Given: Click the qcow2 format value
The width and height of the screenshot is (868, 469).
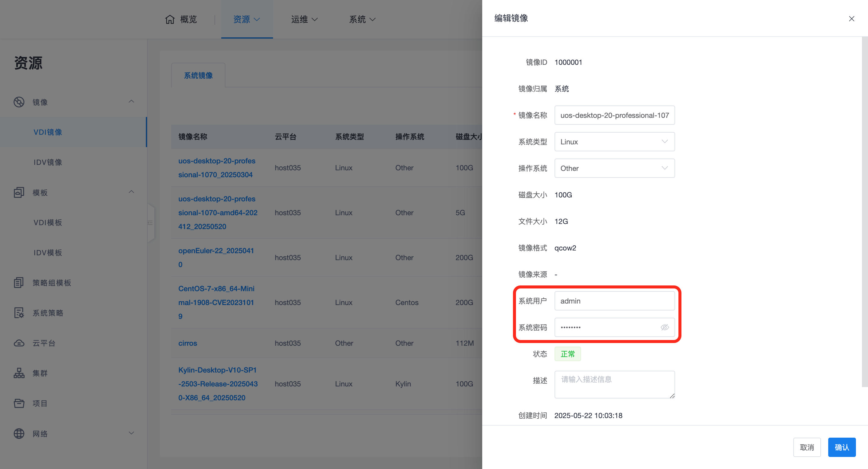Looking at the screenshot, I should [565, 248].
